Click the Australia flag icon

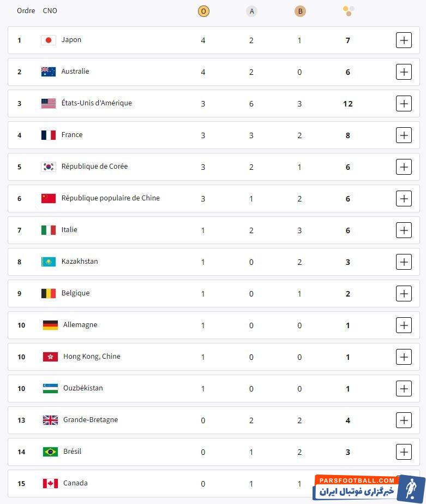[49, 72]
